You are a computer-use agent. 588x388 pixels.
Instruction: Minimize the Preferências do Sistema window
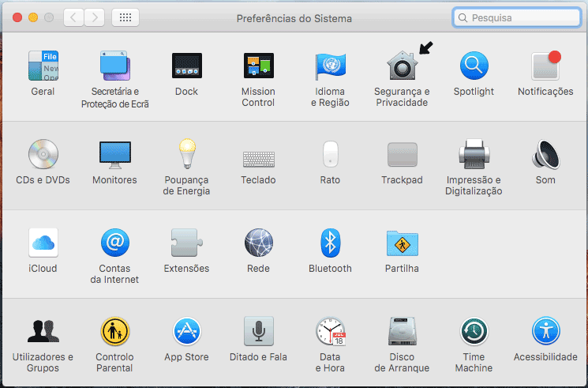[x=33, y=17]
